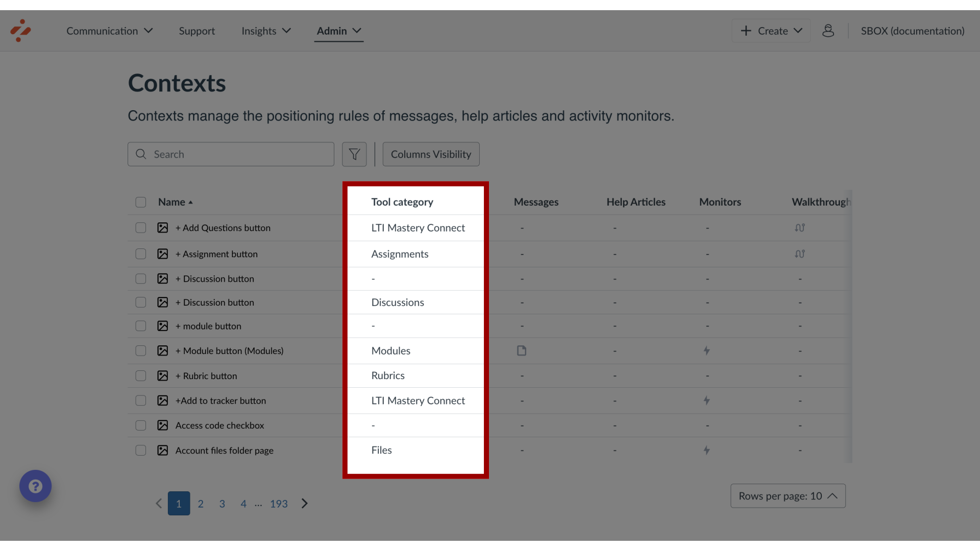The image size is (980, 551).
Task: Click image icon for + Module button (Modules)
Action: [x=162, y=350]
